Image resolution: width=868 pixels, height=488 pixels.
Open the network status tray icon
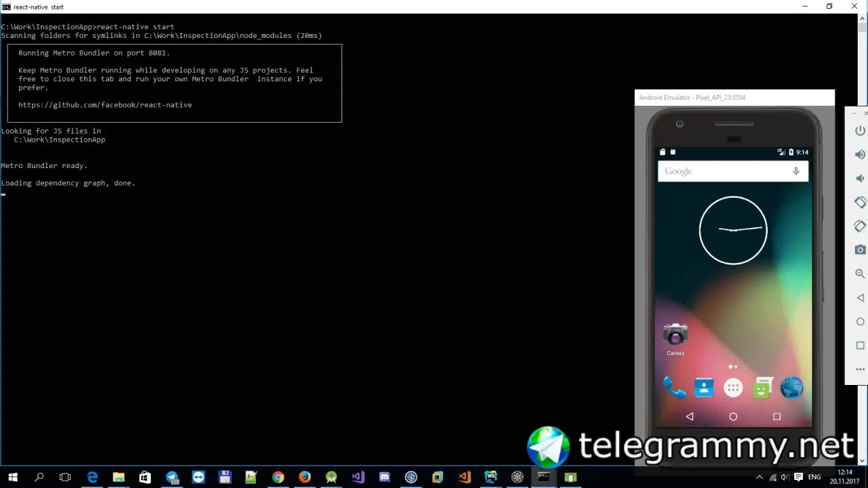[772, 478]
